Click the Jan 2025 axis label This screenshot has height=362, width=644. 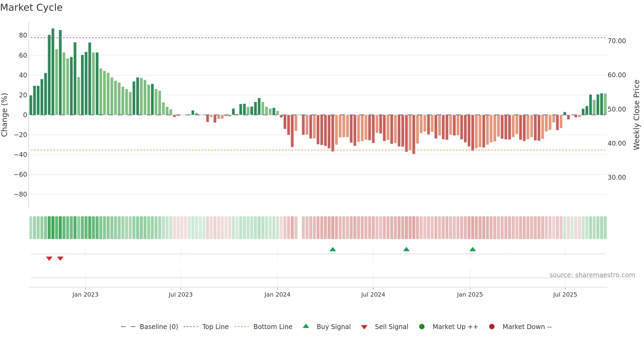[470, 294]
